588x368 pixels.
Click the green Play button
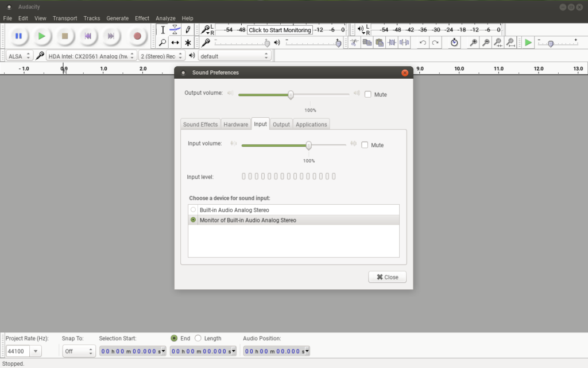[x=41, y=36]
